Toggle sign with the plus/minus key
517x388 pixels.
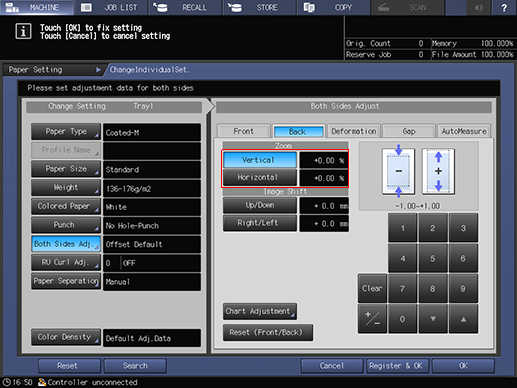coord(372,319)
